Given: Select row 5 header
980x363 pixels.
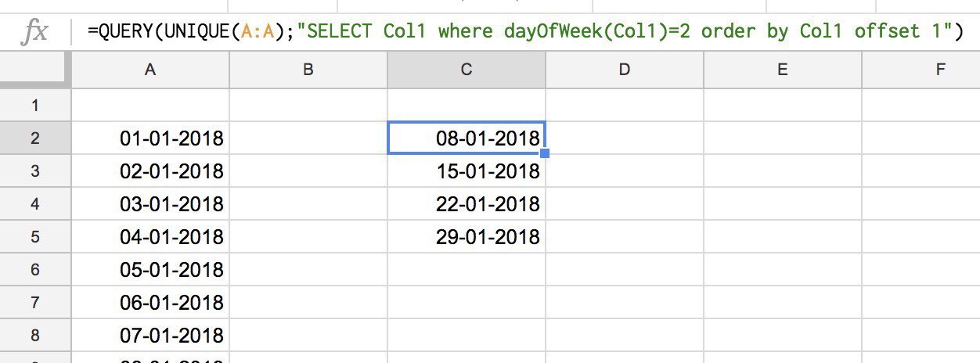Looking at the screenshot, I should click(35, 236).
